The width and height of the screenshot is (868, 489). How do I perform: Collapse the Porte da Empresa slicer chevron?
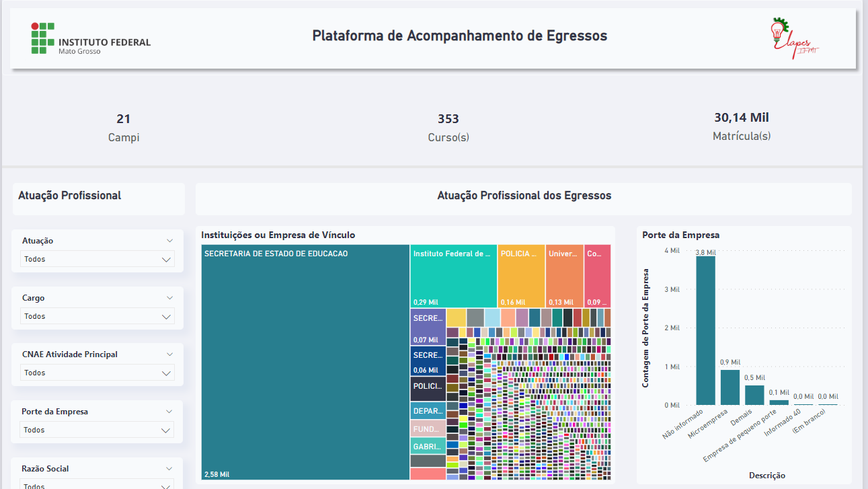point(170,412)
